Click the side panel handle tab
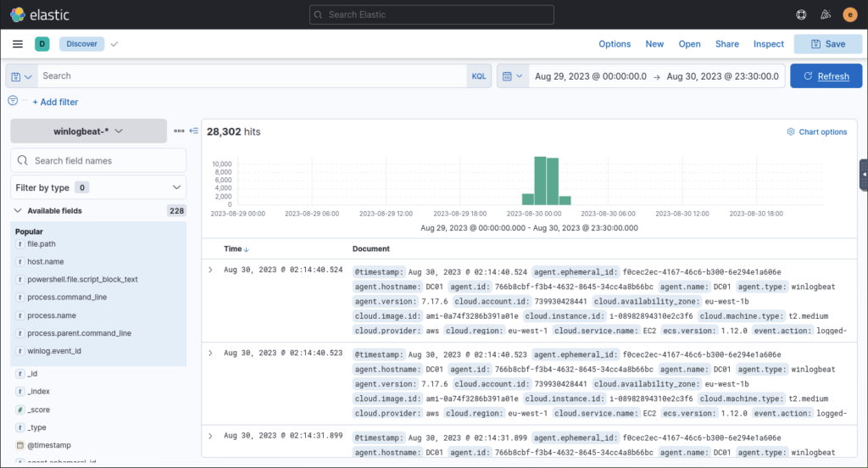This screenshot has width=868, height=468. 864,175
